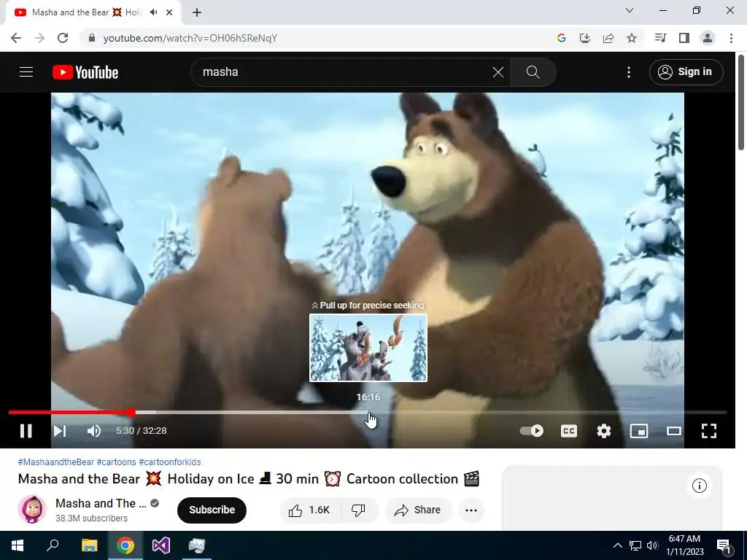Open video settings gear
This screenshot has width=747, height=560.
click(603, 431)
